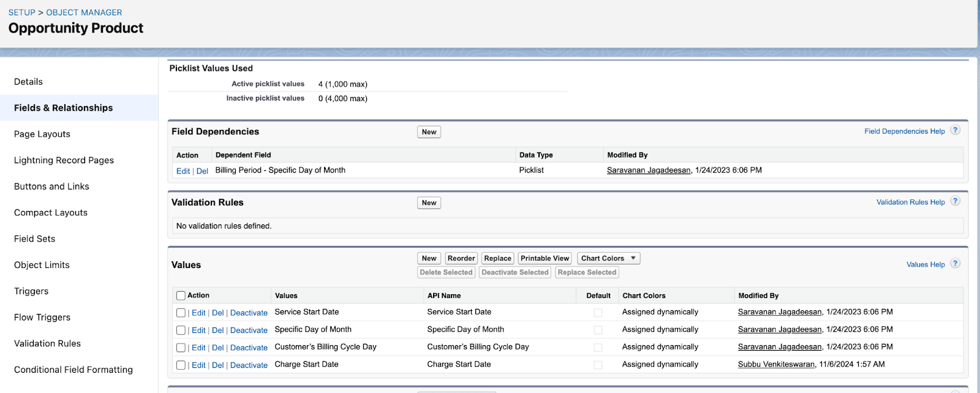Click the Reorder values button
Viewport: 980px width, 393px height.
click(461, 258)
